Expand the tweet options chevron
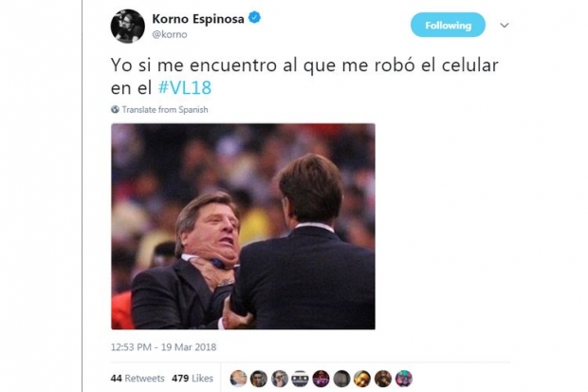The height and width of the screenshot is (392, 588). [x=505, y=26]
